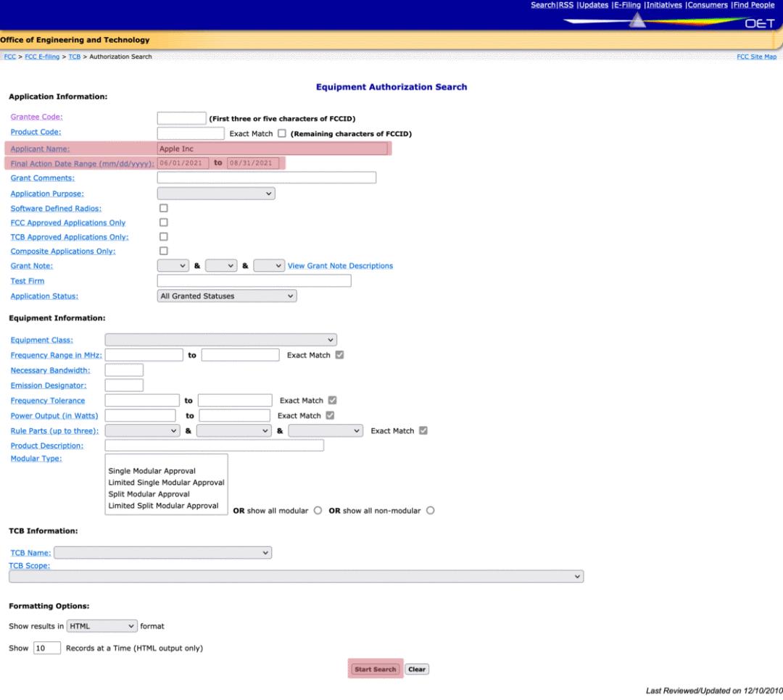783x700 pixels.
Task: Go to FCC breadcrumb link
Action: 10,57
